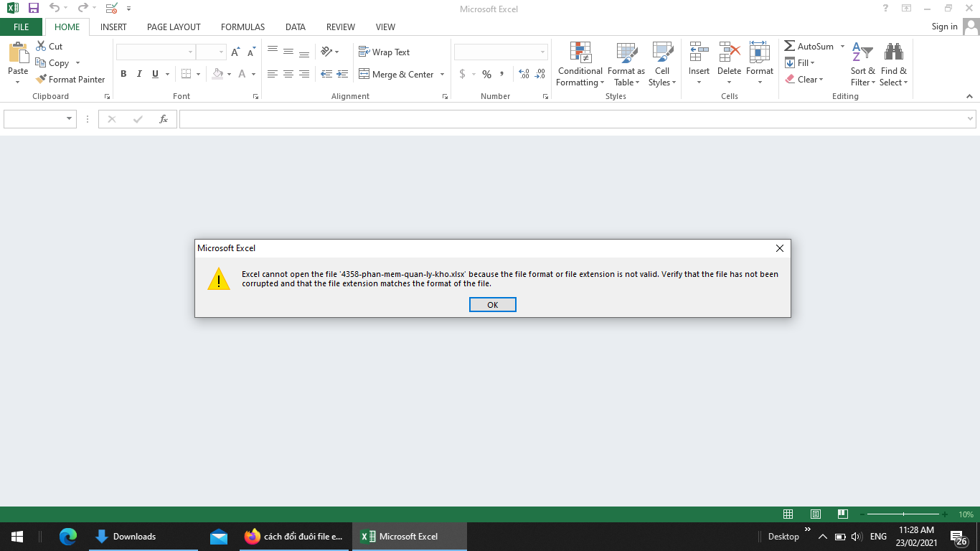Viewport: 980px width, 551px height.
Task: Open Firefox window from taskbar
Action: [295, 537]
